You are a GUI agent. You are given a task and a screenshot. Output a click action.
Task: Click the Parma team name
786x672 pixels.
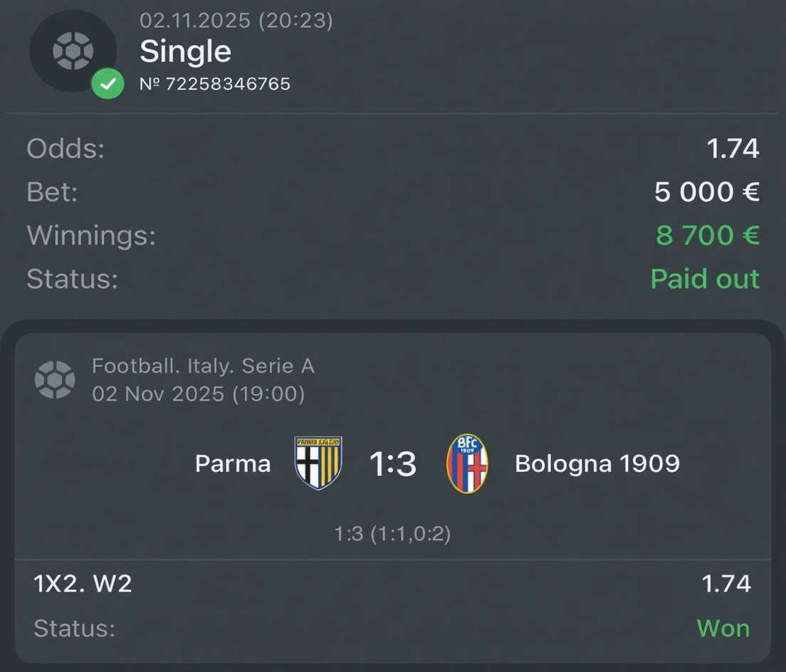233,464
